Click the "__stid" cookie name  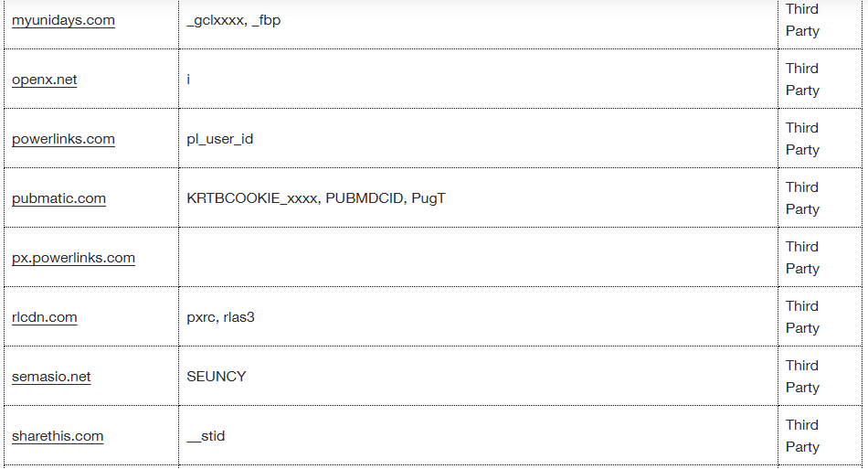(x=206, y=436)
